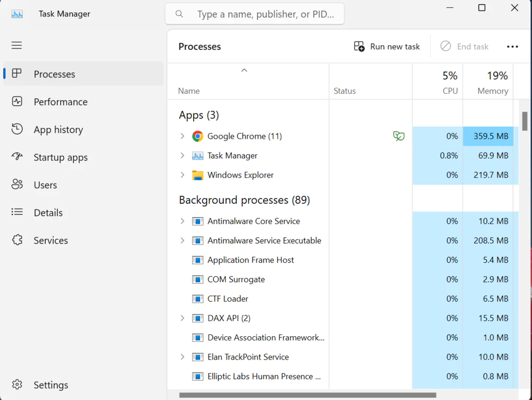
Task: Click the COM Surrogate process icon
Action: pos(197,280)
